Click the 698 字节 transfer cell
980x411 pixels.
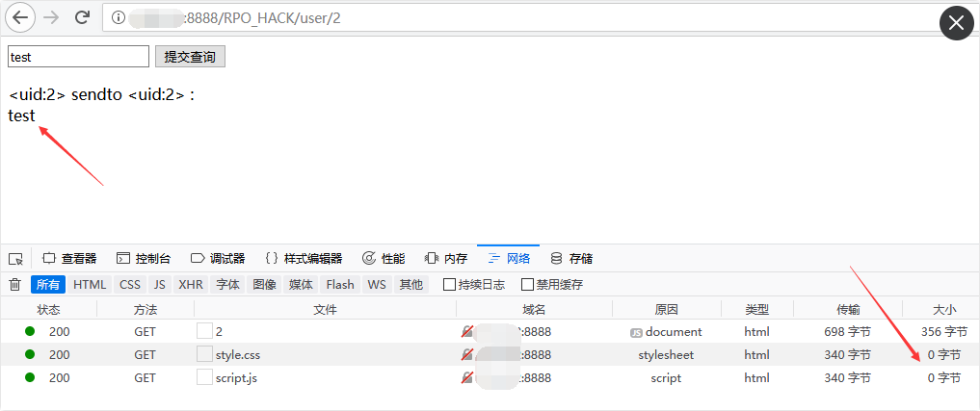[847, 332]
